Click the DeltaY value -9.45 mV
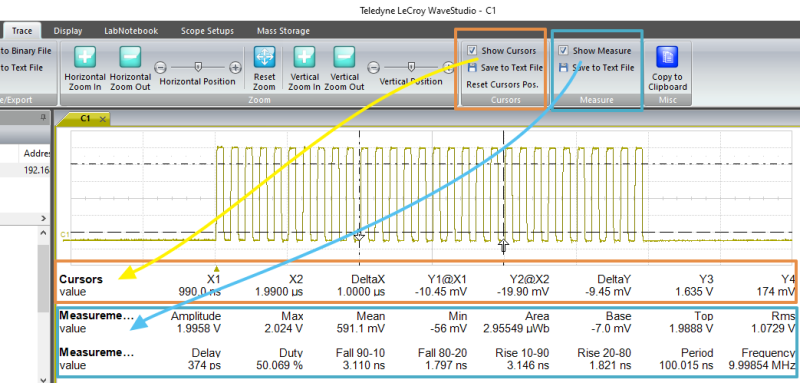 coord(609,292)
